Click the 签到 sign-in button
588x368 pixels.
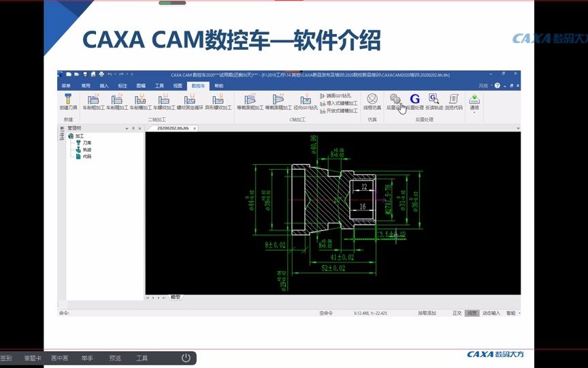6,358
